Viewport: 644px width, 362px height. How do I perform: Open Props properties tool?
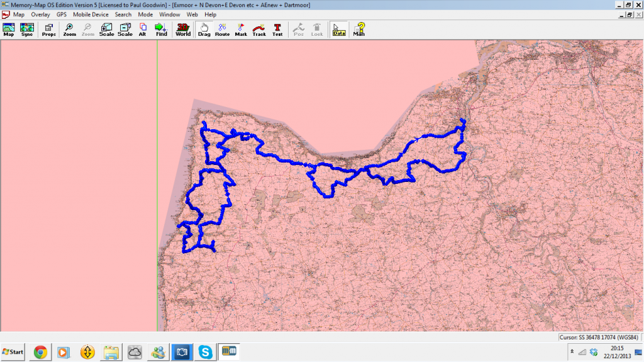click(49, 30)
